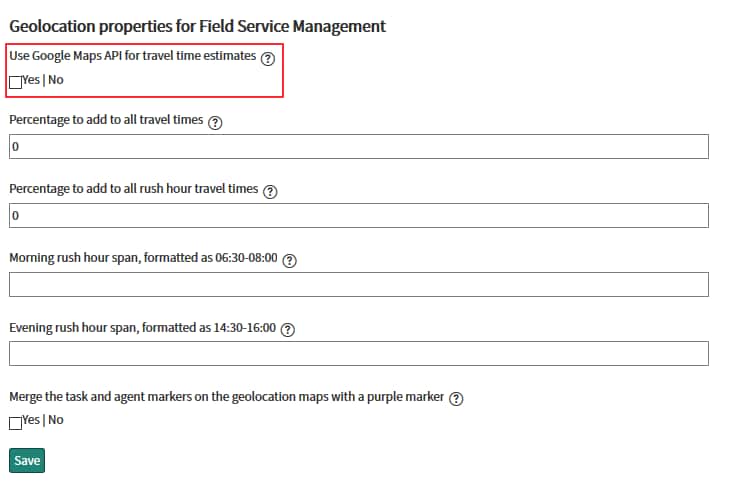The height and width of the screenshot is (485, 733).
Task: Show help for Evening rush hour span
Action: click(x=288, y=329)
